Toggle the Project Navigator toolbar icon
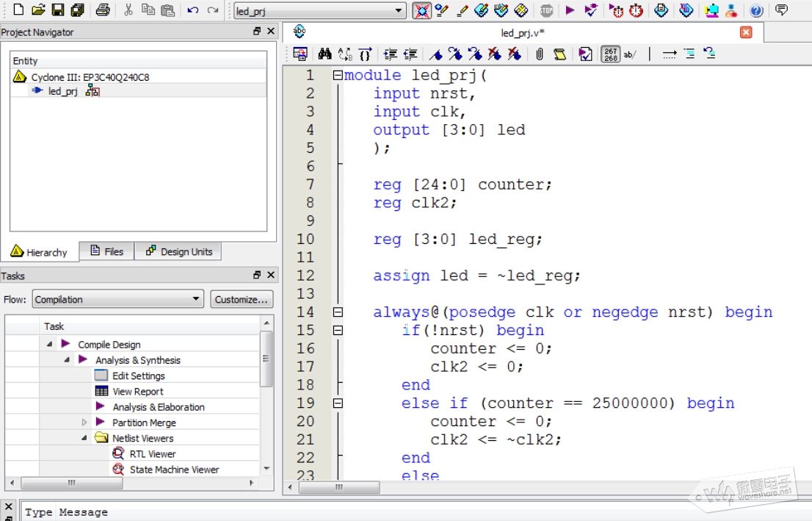The width and height of the screenshot is (812, 521). [x=421, y=10]
